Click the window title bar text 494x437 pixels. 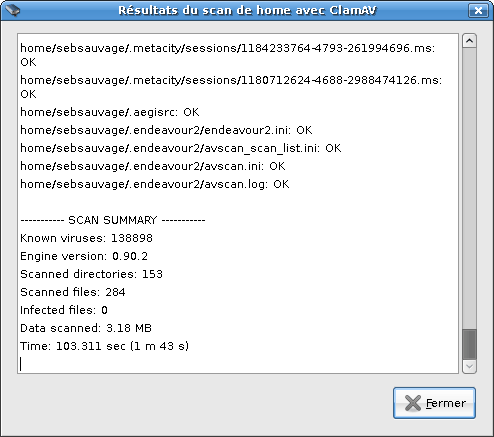coord(247,10)
